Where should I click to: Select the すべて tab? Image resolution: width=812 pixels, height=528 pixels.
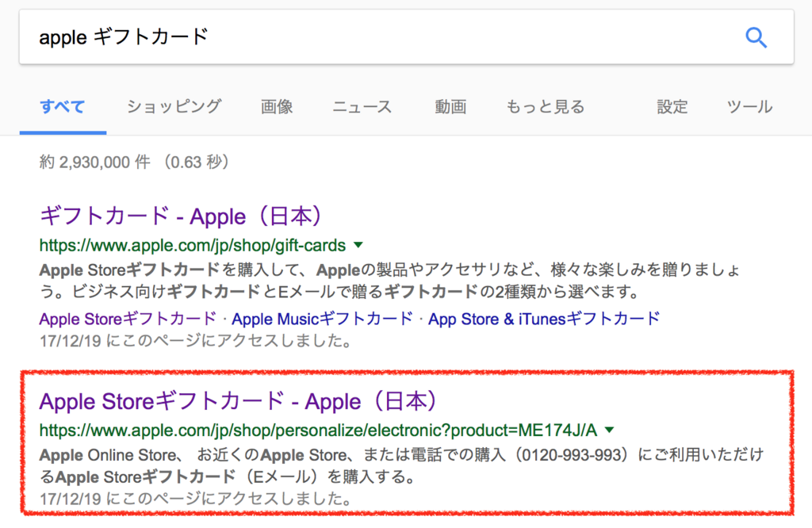coord(63,107)
